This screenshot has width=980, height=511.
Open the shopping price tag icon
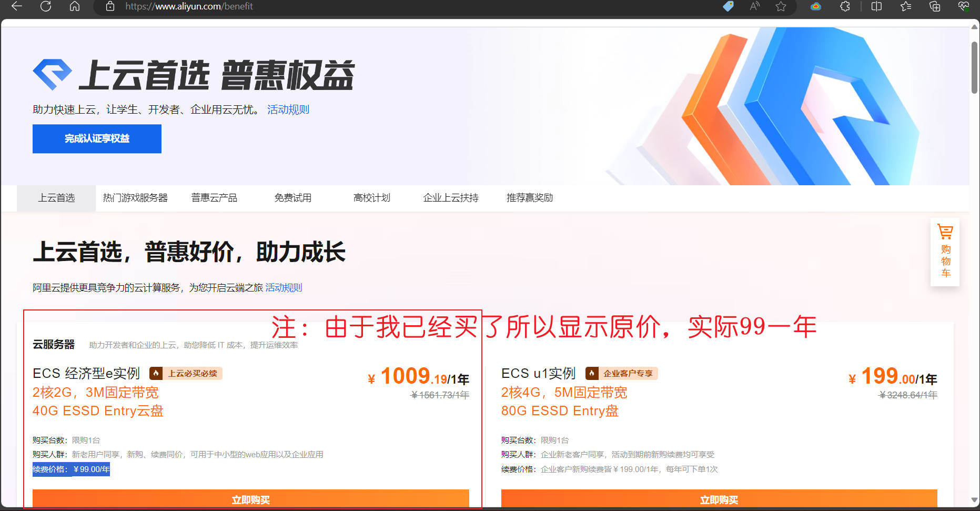[x=728, y=6]
